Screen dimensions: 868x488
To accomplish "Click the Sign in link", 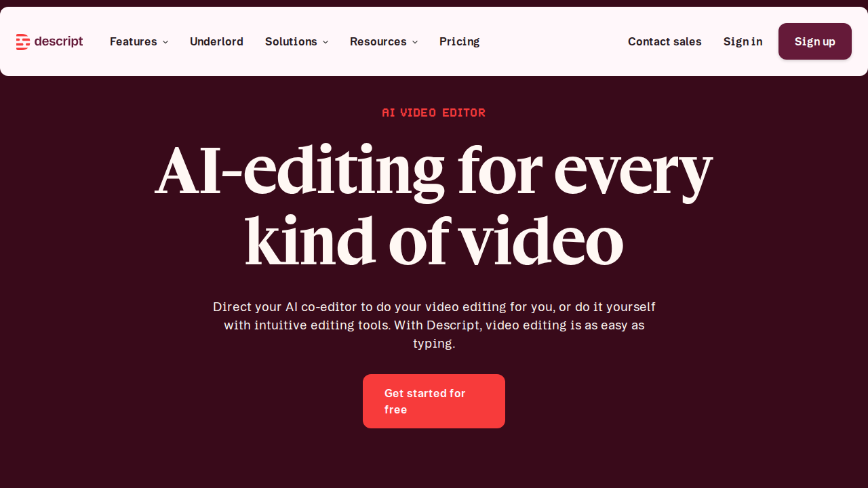I will coord(743,41).
